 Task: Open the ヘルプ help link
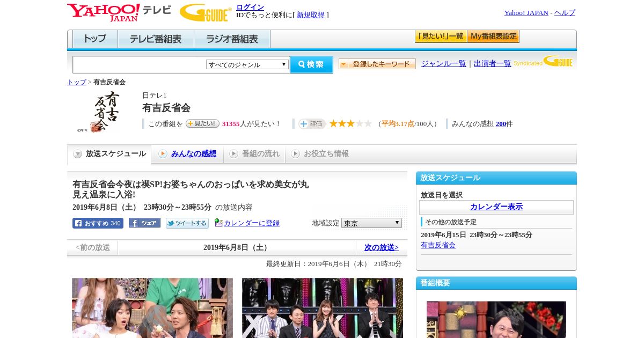point(565,13)
